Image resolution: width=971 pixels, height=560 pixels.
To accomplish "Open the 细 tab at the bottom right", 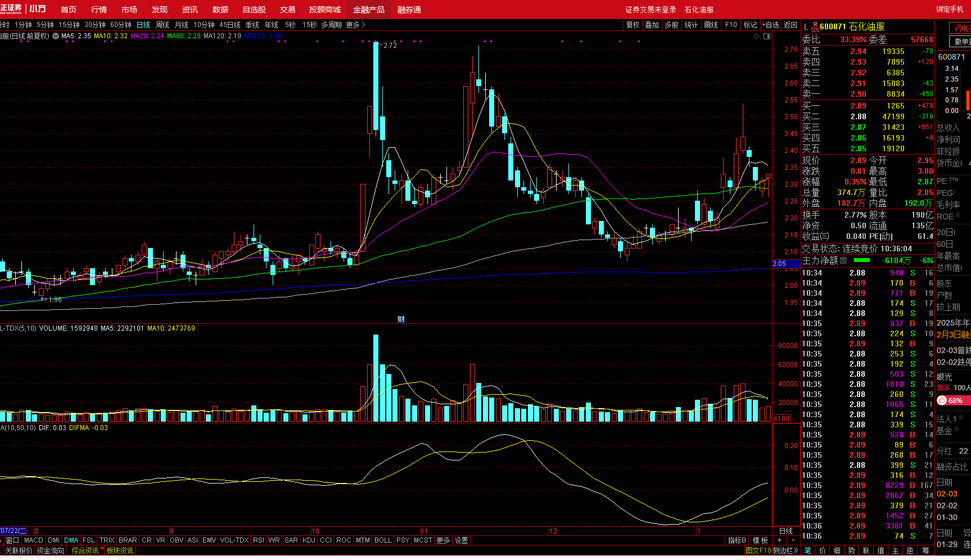I will [837, 550].
